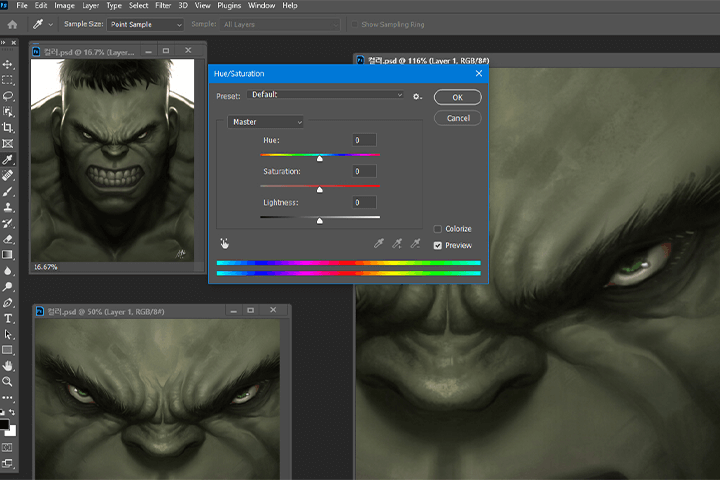The image size is (720, 480).
Task: Open the Layer menu
Action: pyautogui.click(x=90, y=6)
